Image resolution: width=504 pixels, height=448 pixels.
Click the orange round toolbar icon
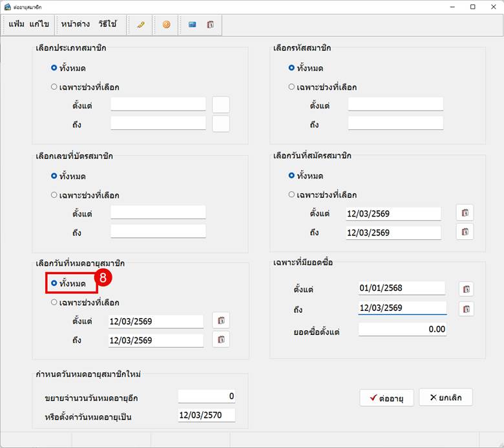[x=166, y=25]
